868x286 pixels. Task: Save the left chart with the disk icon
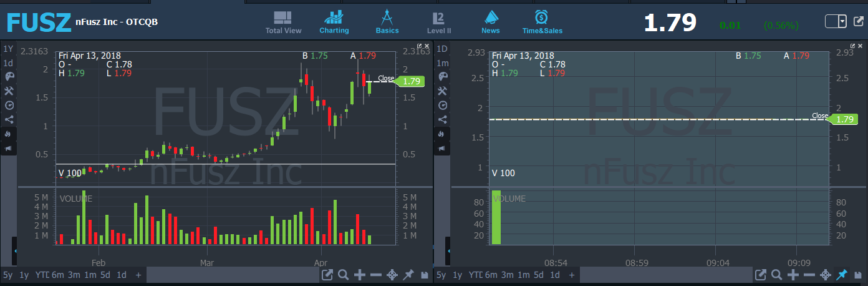425,275
